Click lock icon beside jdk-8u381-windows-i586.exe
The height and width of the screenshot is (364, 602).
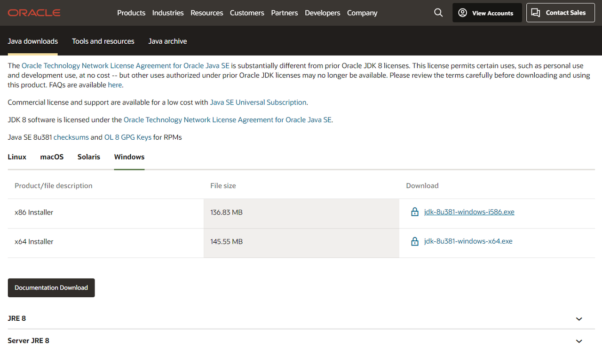click(415, 212)
